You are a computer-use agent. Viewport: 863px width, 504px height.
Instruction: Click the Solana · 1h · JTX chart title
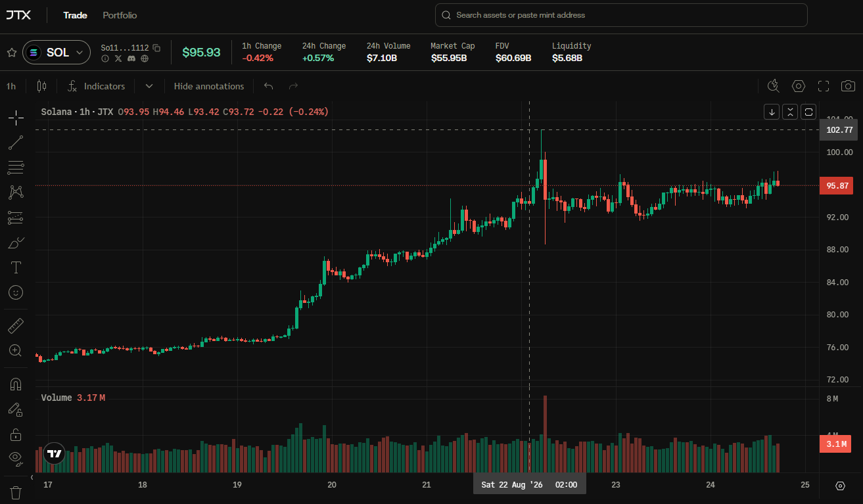(x=77, y=112)
